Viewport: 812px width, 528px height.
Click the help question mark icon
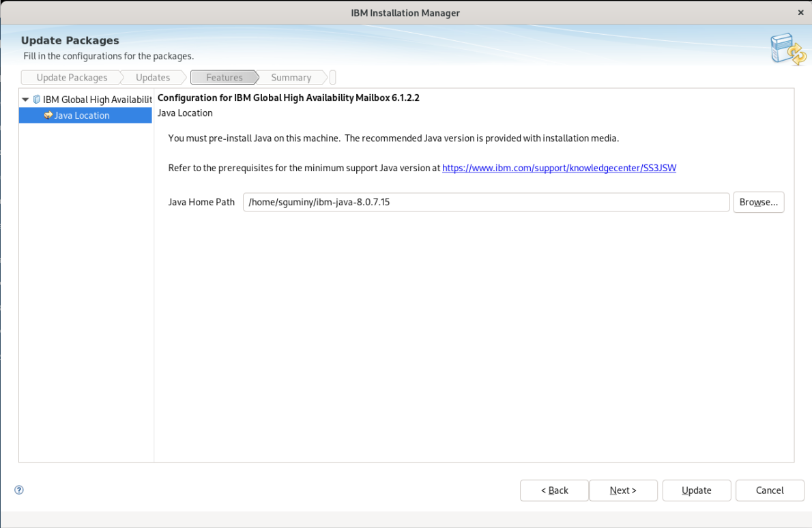tap(19, 490)
